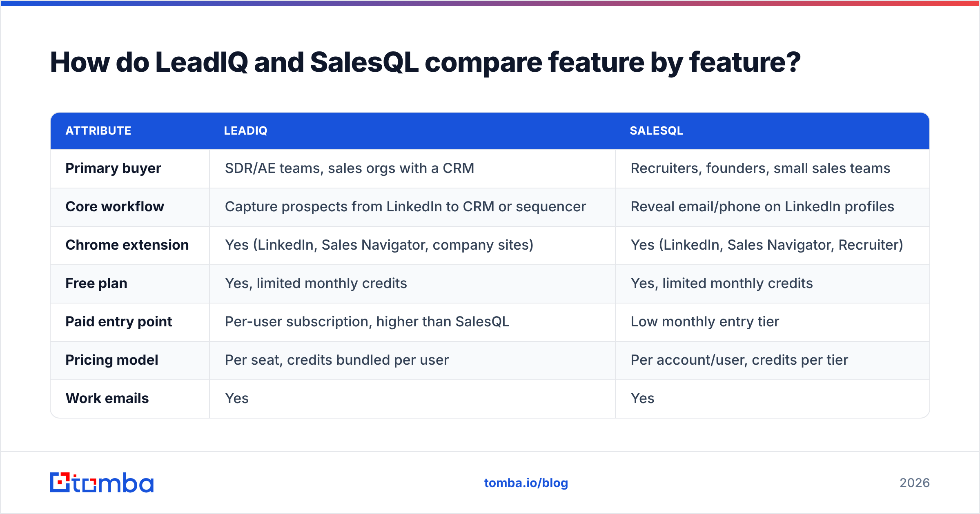Open the tomba.io/blog link
The height and width of the screenshot is (514, 980).
point(526,483)
